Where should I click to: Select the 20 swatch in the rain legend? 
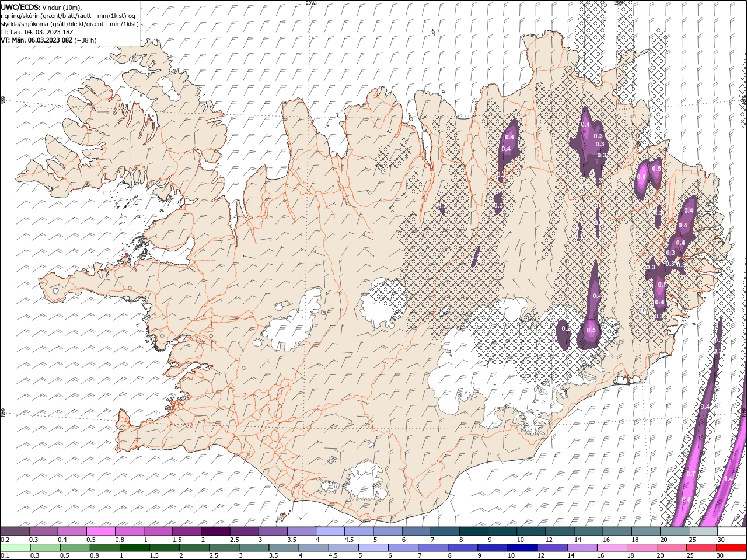(x=672, y=548)
